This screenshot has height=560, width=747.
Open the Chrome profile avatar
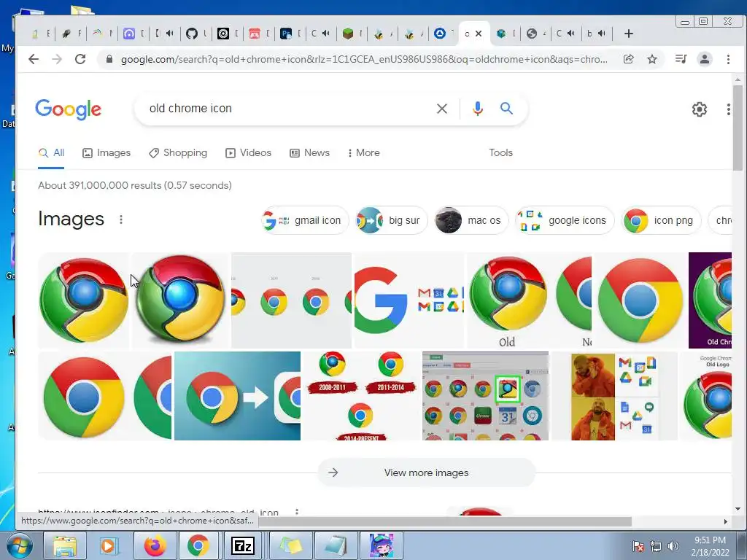(704, 59)
